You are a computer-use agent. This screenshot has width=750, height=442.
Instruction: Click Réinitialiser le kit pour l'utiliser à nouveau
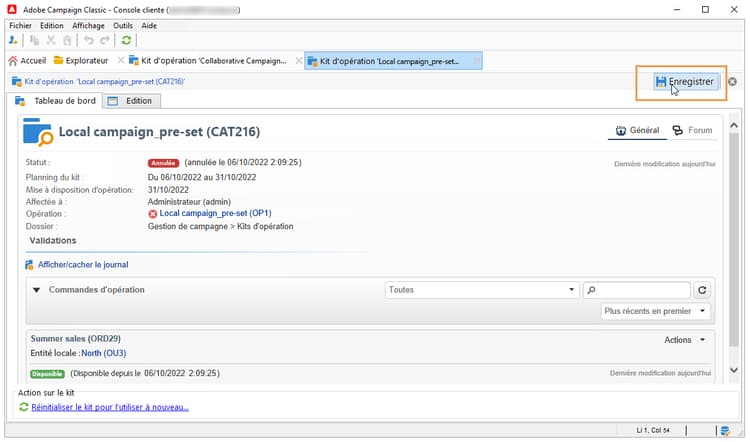[x=110, y=407]
